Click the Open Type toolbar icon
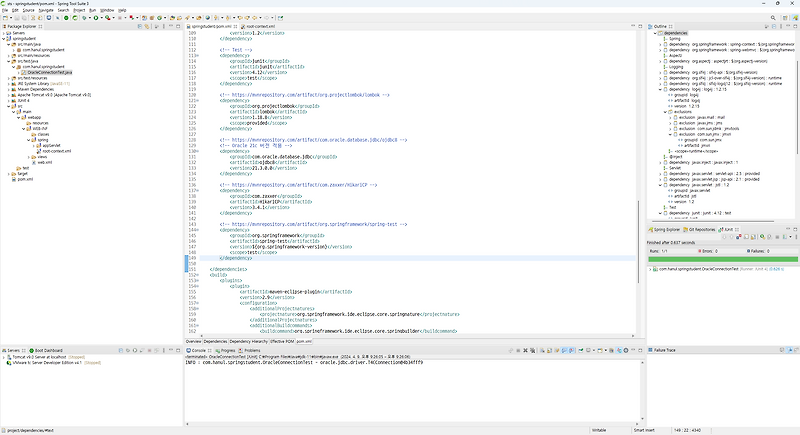Viewport: 800px width, 435px height. pyautogui.click(x=172, y=18)
